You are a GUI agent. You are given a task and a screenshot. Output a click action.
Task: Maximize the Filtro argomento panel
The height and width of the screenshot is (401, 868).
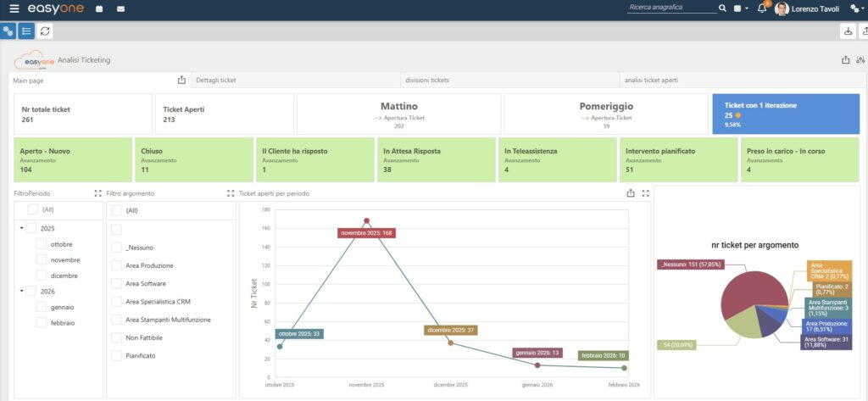coord(231,193)
